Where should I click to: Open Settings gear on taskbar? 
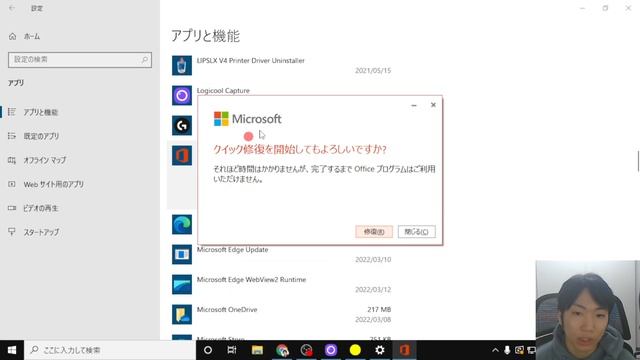380,350
